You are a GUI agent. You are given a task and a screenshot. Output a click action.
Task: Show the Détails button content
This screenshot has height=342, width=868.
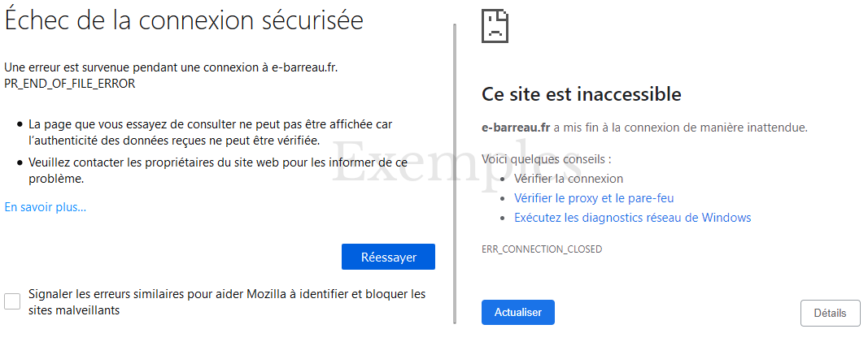[831, 314]
